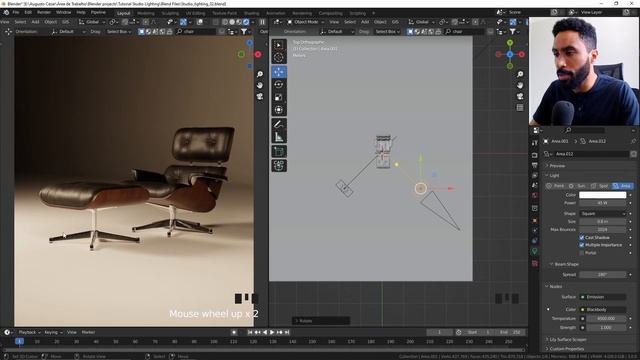Select the Rotate tool in right viewport toolbar

click(279, 84)
